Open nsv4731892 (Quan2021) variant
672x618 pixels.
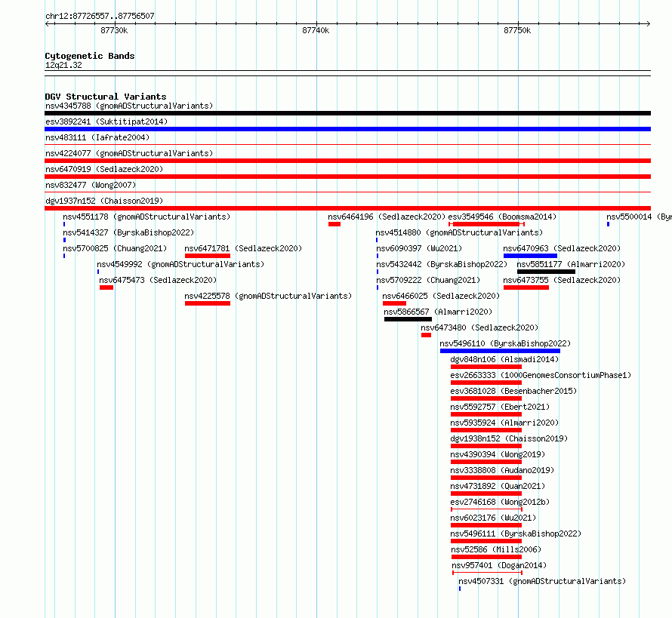pos(498,486)
